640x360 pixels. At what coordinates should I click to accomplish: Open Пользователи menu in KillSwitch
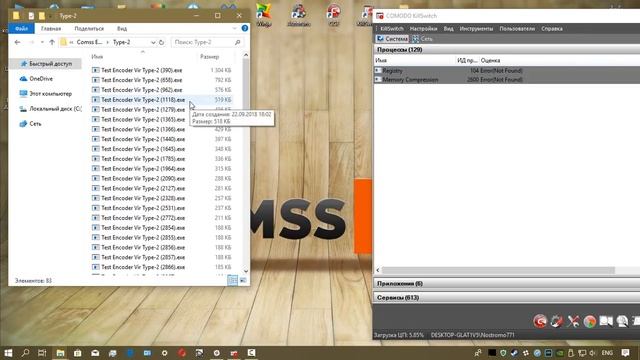point(517,29)
